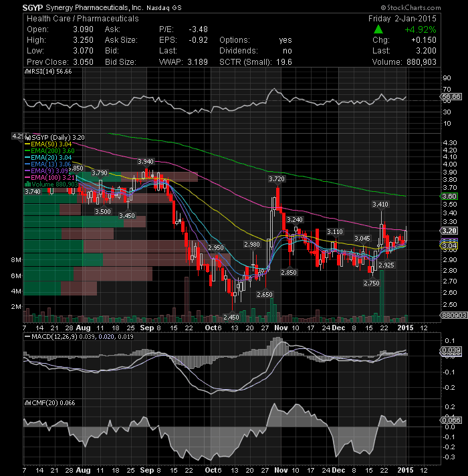Click the 3.790 price label

pos(100,172)
